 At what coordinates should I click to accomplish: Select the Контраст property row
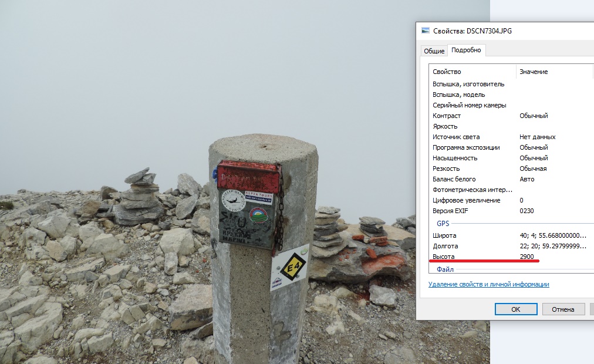click(447, 116)
